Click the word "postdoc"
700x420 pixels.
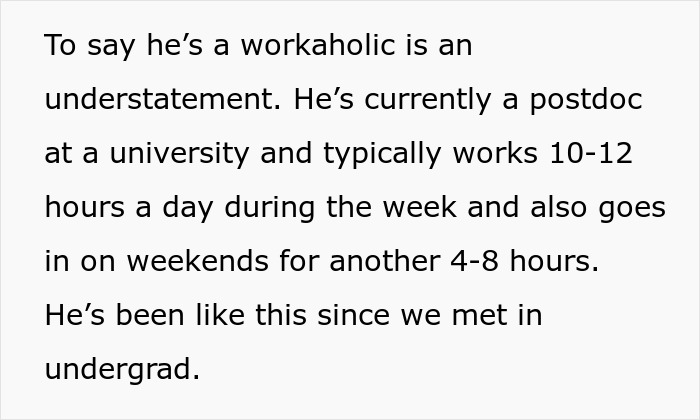[586, 101]
